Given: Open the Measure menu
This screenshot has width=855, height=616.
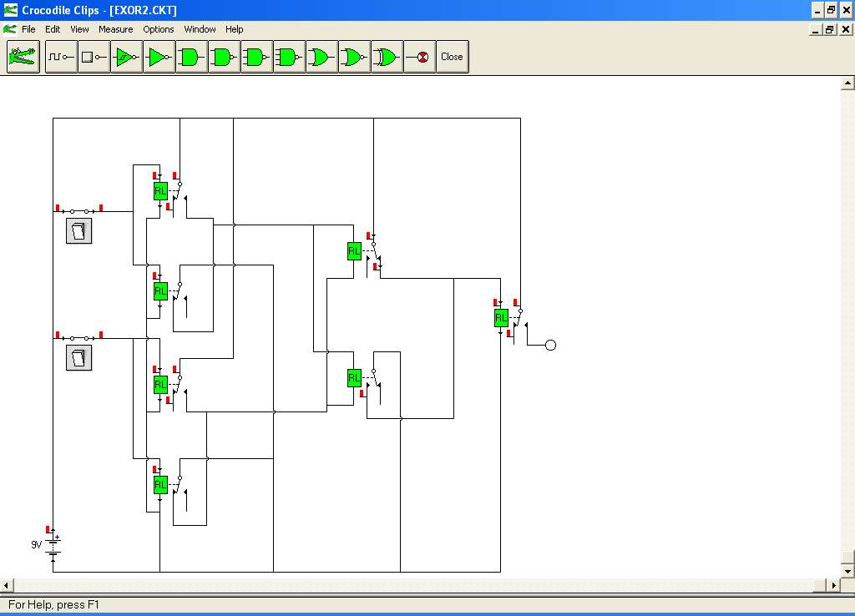Looking at the screenshot, I should (115, 29).
